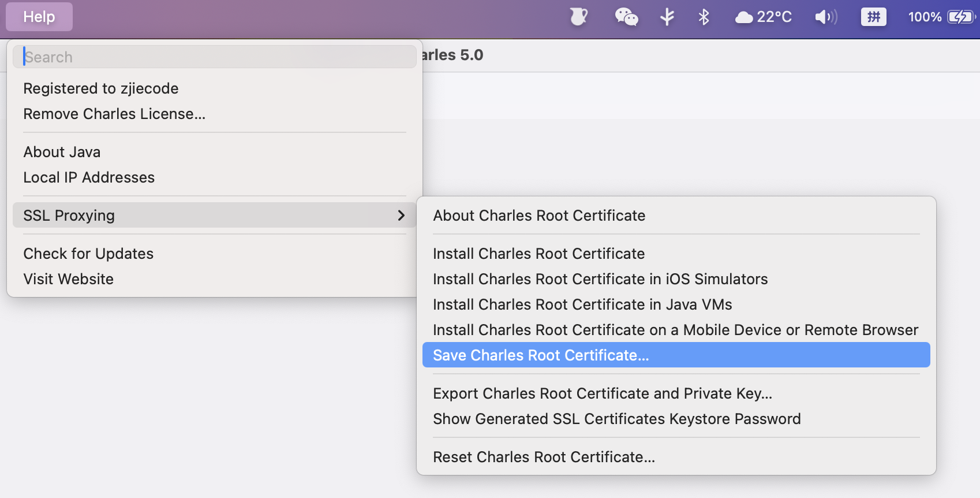Open the Bluetooth status menu
The width and height of the screenshot is (980, 498).
(704, 17)
